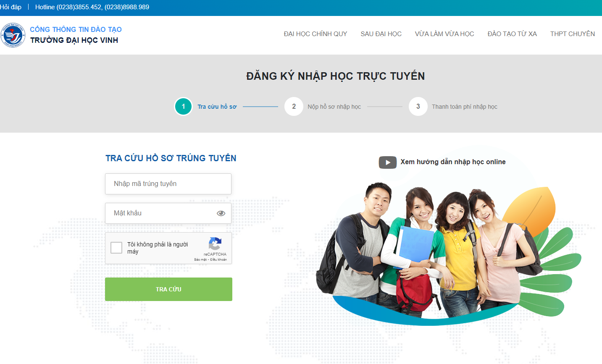Screen dimensions: 602x364
Task: Click the 'Thanh toán phí nhập học' step label
Action: 465,107
